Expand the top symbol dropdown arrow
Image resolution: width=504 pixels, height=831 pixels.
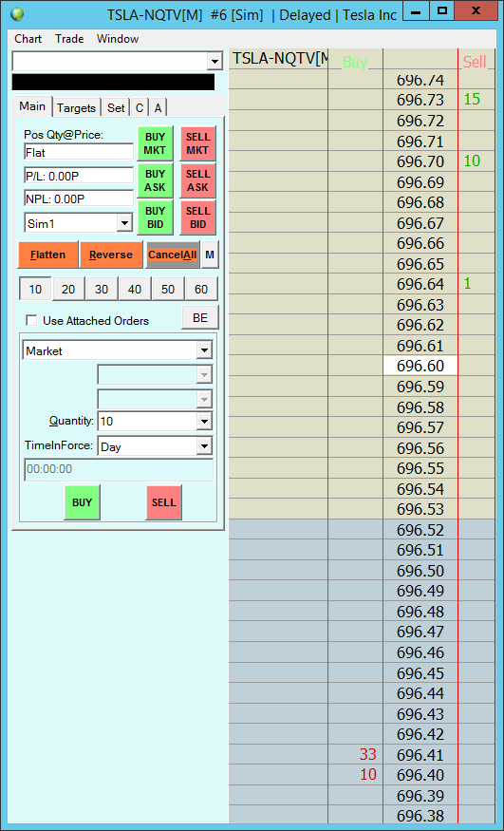pos(214,62)
